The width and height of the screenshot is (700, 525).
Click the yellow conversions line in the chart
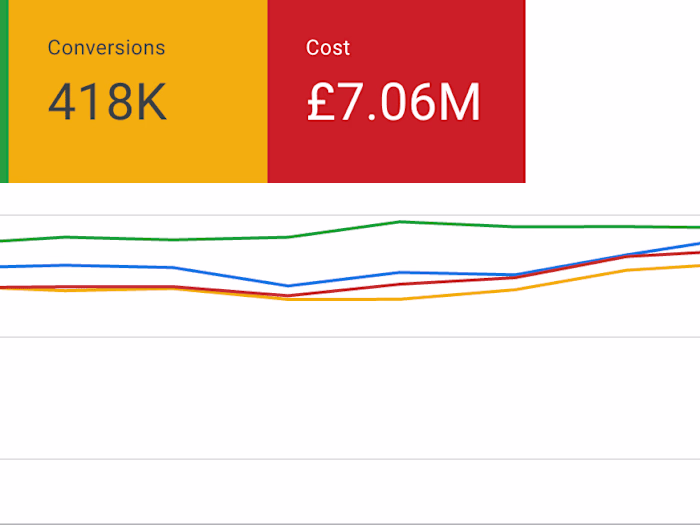tap(400, 299)
